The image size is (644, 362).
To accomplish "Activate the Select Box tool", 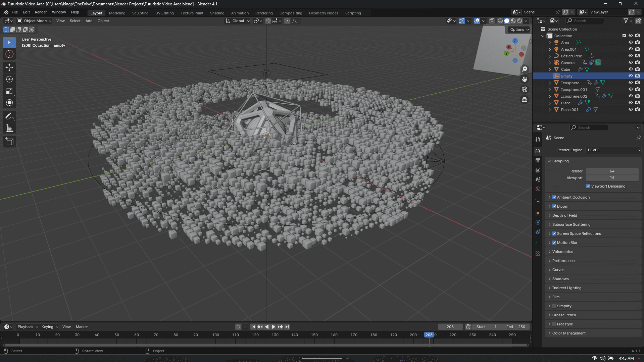I will (x=9, y=43).
